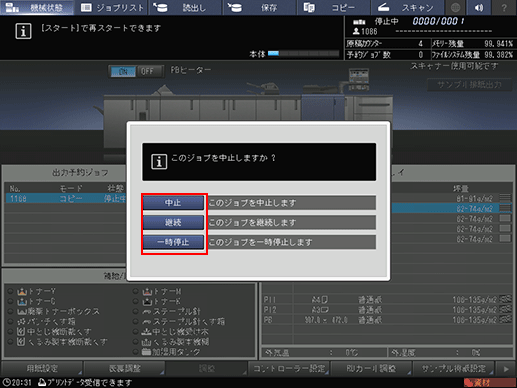Expand 用紙設定 menu at bottom

pos(42,368)
